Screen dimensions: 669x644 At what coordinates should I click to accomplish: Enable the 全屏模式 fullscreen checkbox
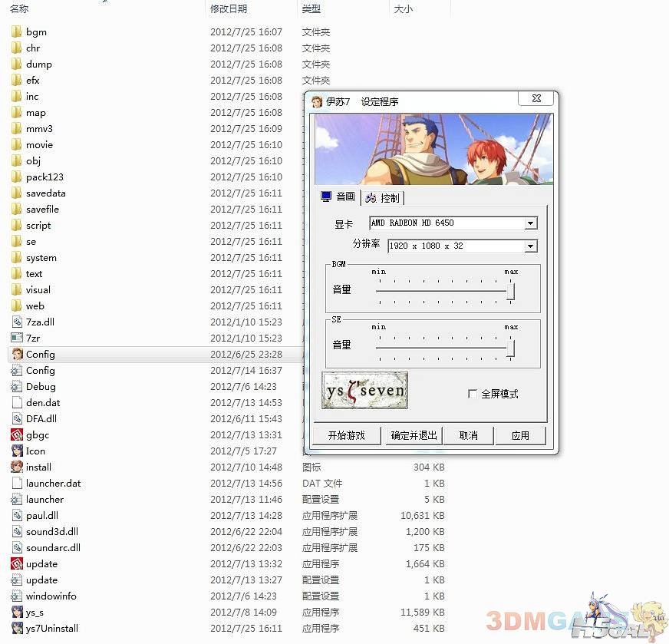473,394
